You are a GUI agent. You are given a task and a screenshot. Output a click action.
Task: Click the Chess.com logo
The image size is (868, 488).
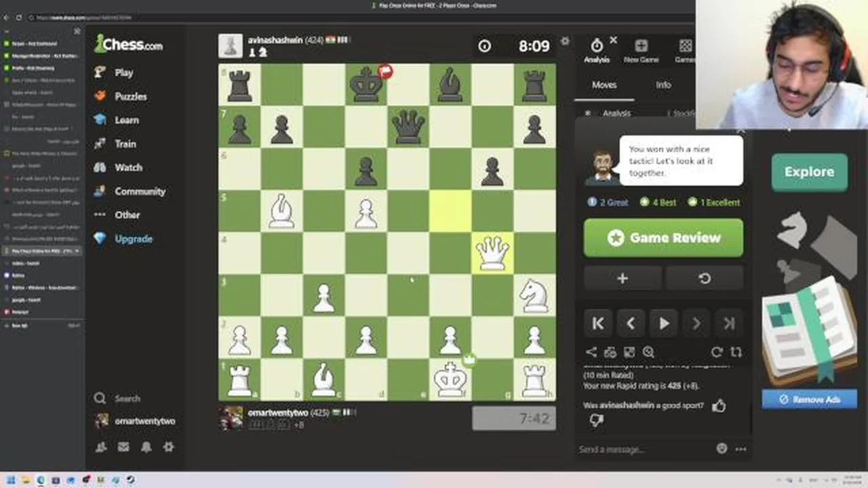(129, 44)
